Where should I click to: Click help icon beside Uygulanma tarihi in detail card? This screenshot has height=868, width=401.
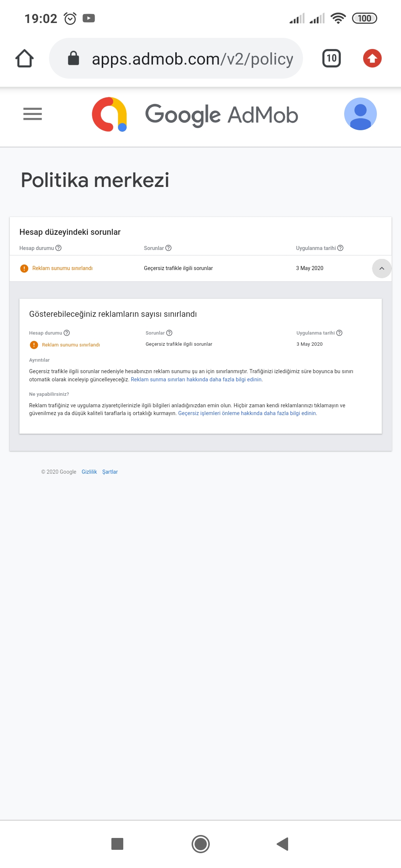[x=339, y=333]
